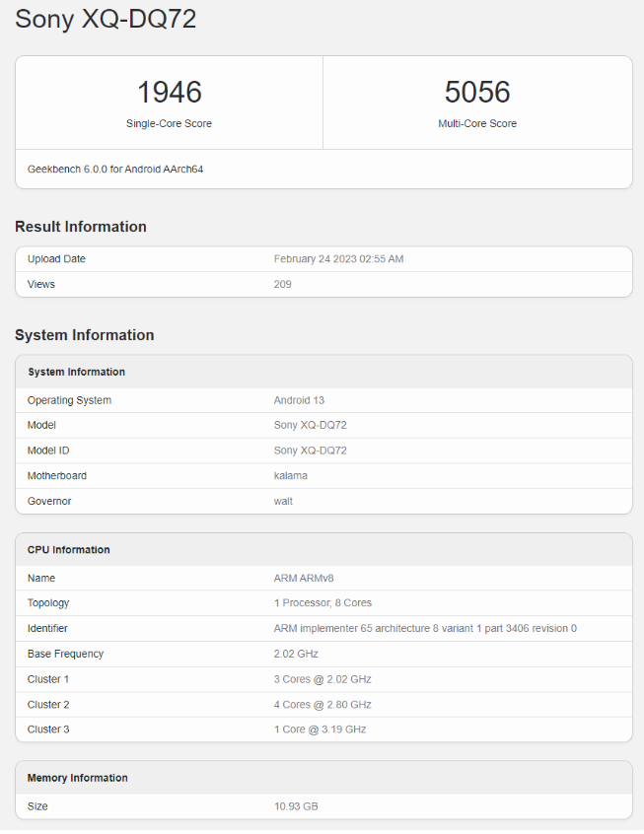Select the 1946 single-core score number

[x=169, y=93]
